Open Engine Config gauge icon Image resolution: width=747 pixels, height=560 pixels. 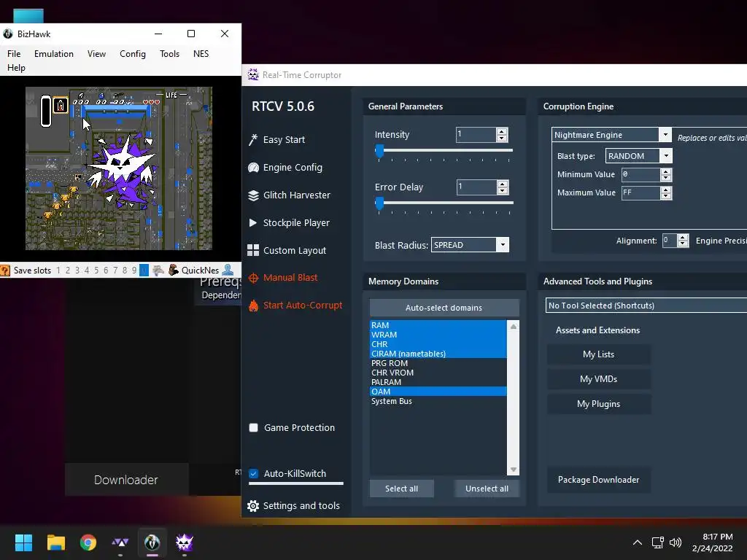(253, 168)
